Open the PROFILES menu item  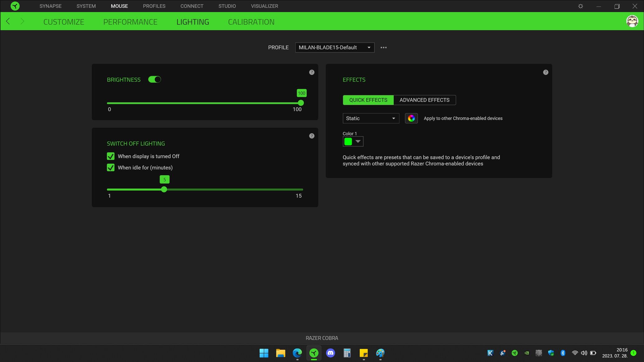pos(154,6)
